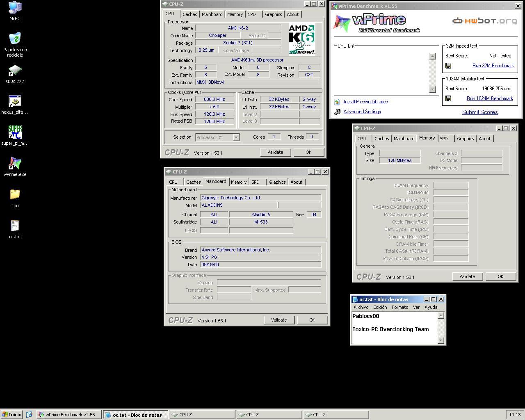The width and height of the screenshot is (525, 420).
Task: Click the wPrime window title bar icon
Action: (x=335, y=6)
